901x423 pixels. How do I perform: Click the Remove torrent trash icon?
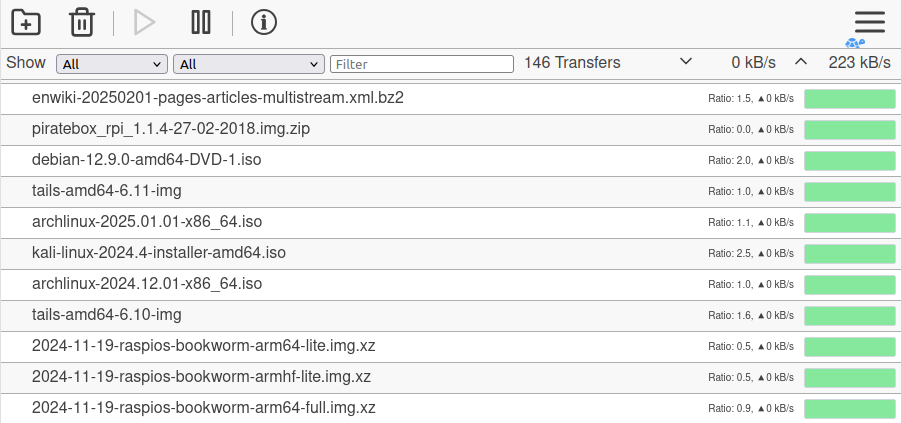[82, 22]
